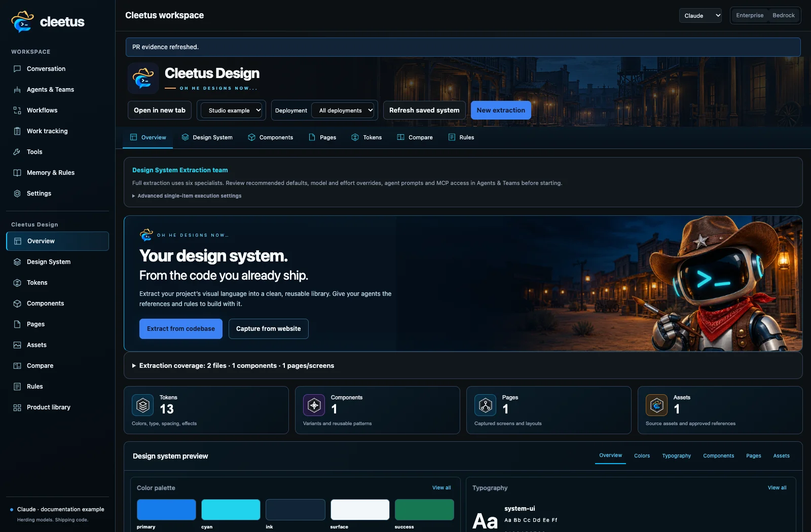Select the Overview top tab
This screenshot has width=811, height=532.
pos(148,137)
